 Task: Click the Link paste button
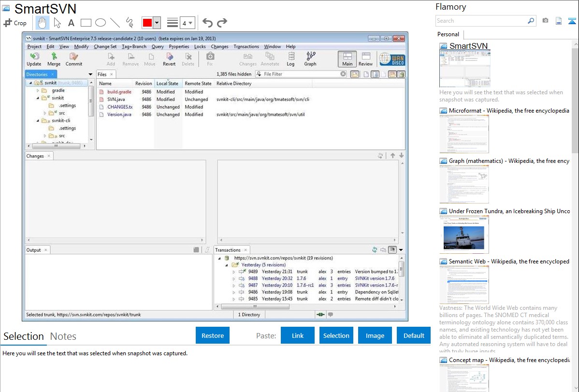(x=298, y=335)
